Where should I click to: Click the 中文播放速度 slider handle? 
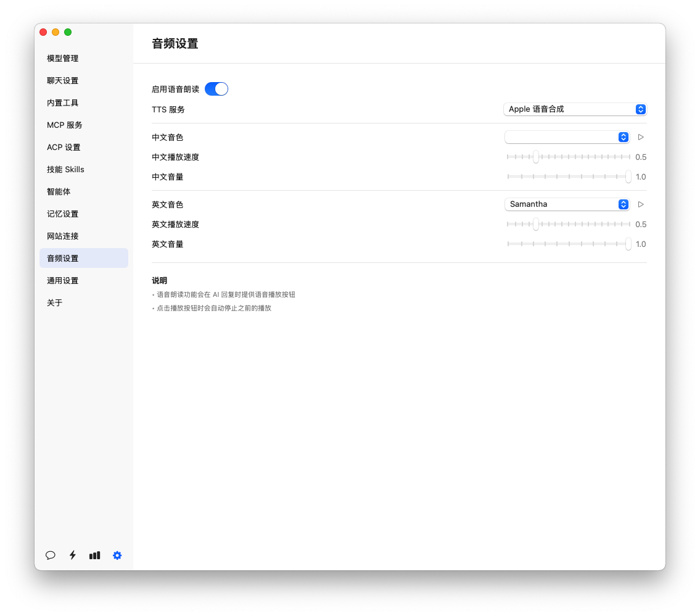tap(536, 157)
